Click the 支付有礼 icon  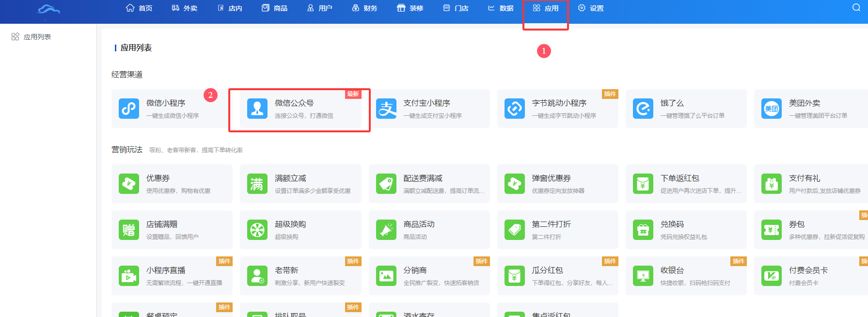[772, 184]
